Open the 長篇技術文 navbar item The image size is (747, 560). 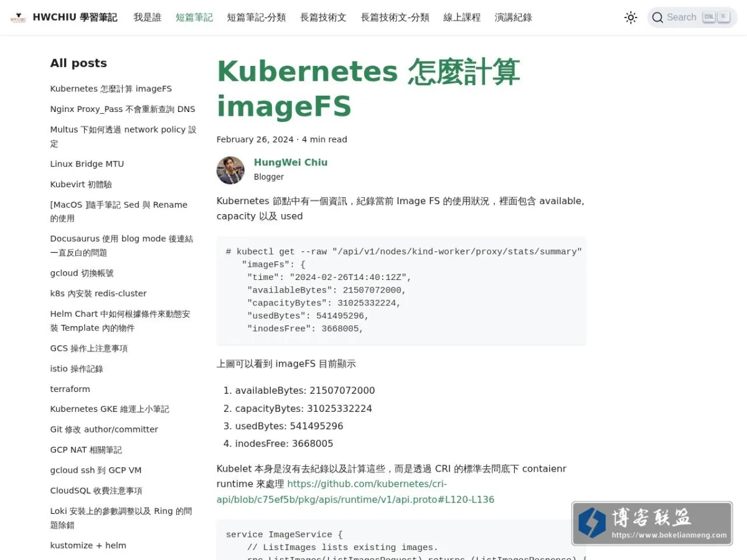(323, 17)
